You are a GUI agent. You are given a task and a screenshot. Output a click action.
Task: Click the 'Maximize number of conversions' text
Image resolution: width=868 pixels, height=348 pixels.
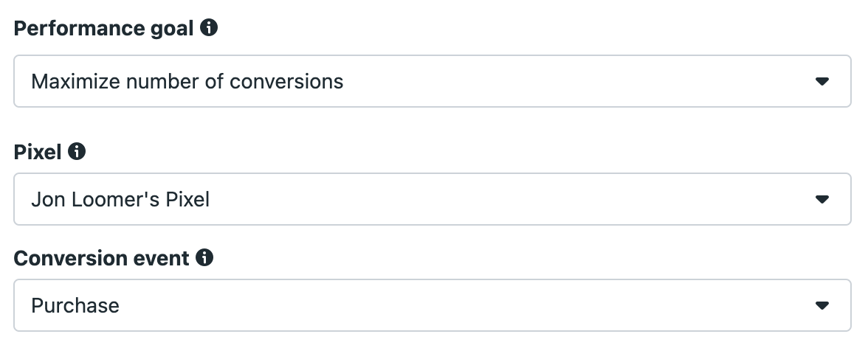(x=187, y=81)
